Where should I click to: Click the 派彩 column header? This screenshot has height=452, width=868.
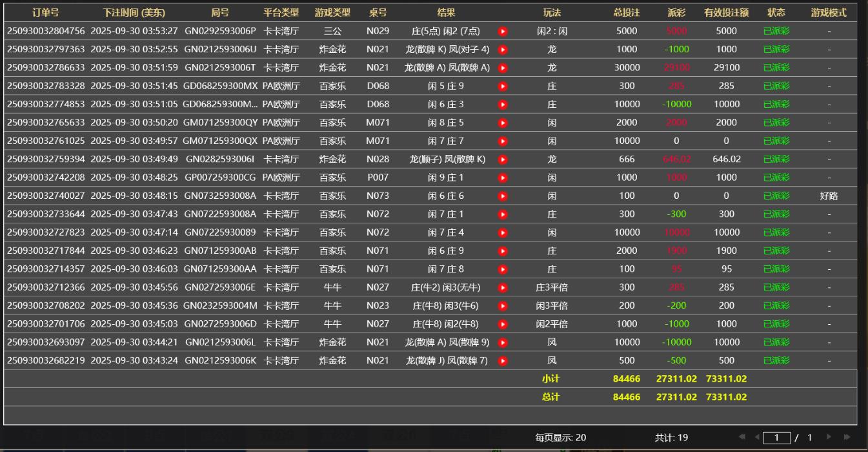(x=676, y=12)
